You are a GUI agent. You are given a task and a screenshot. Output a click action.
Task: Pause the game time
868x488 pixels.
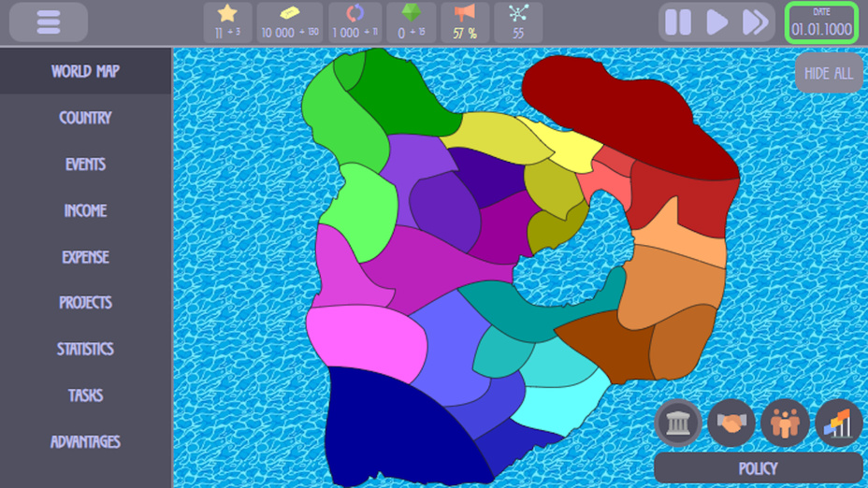tap(678, 22)
